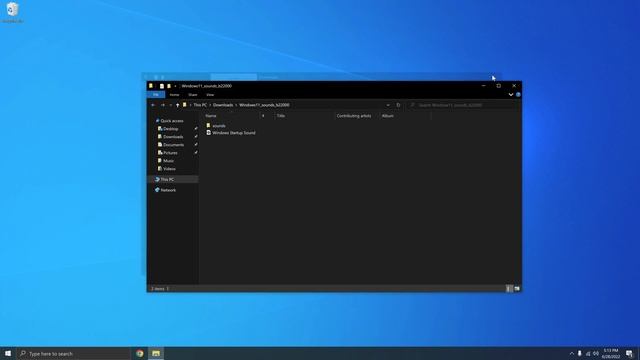This screenshot has height=360, width=640.
Task: Switch to Details view in status bar
Action: tap(509, 289)
